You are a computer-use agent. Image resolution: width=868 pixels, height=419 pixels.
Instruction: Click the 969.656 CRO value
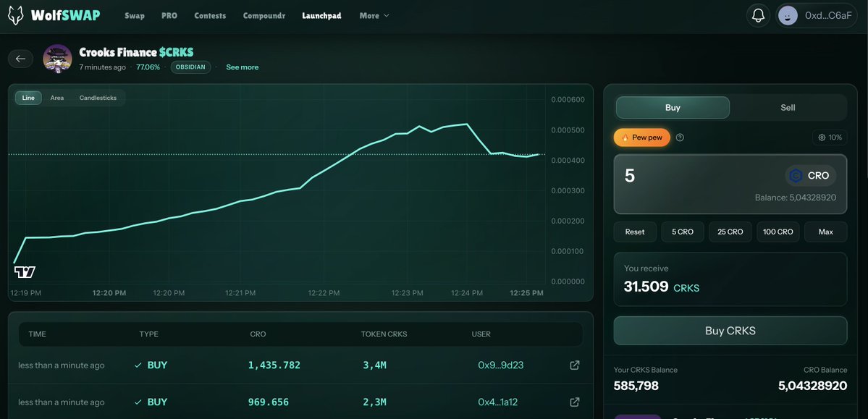(269, 402)
